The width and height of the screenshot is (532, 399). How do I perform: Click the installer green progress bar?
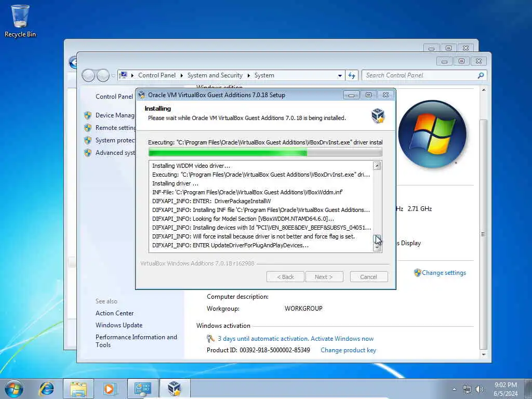pyautogui.click(x=265, y=152)
